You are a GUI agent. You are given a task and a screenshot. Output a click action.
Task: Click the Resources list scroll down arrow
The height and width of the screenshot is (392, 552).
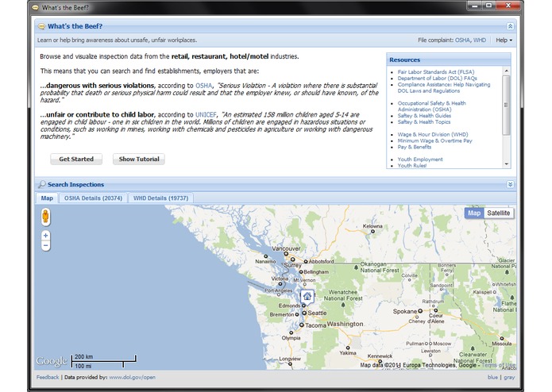pos(506,164)
